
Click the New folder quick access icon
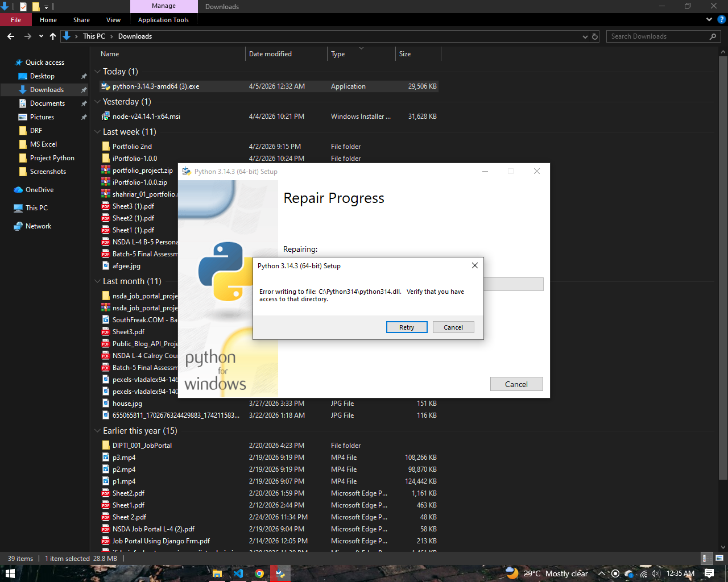tap(36, 7)
